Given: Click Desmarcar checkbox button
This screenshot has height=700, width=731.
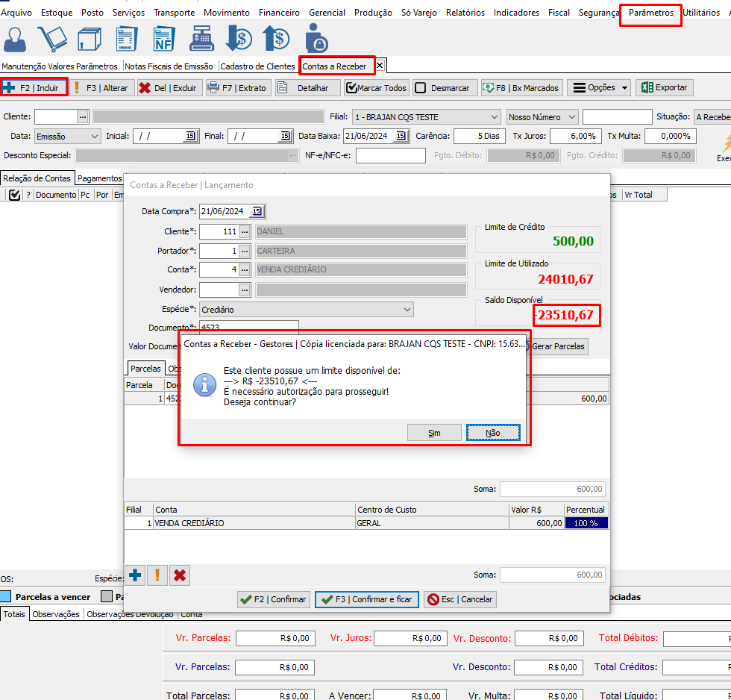Looking at the screenshot, I should 443,88.
